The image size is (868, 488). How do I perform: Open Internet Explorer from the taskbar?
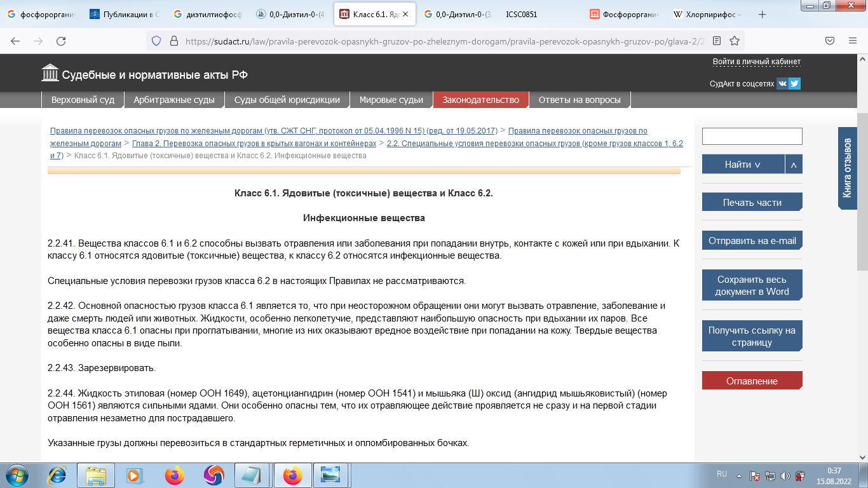pos(57,475)
